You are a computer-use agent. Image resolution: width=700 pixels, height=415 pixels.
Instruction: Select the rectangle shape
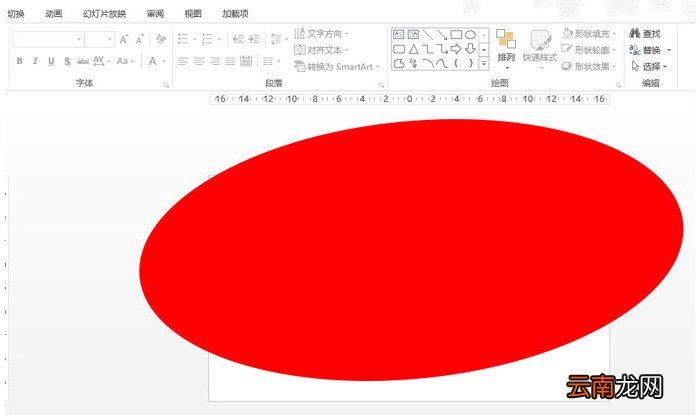pyautogui.click(x=456, y=34)
